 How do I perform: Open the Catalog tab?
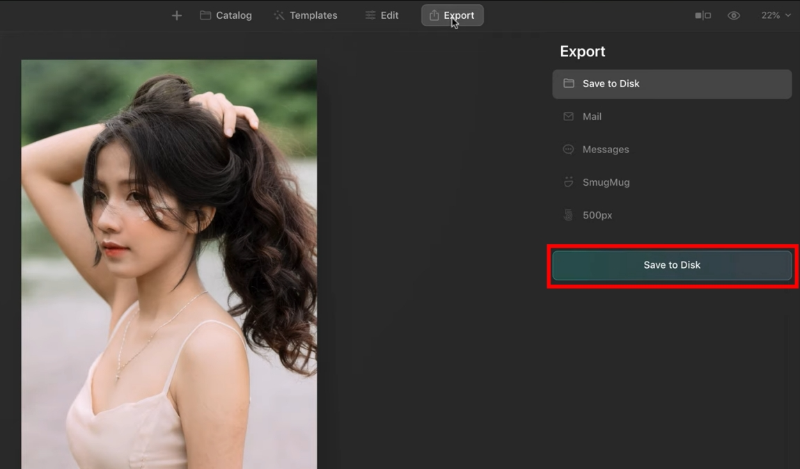[x=226, y=15]
